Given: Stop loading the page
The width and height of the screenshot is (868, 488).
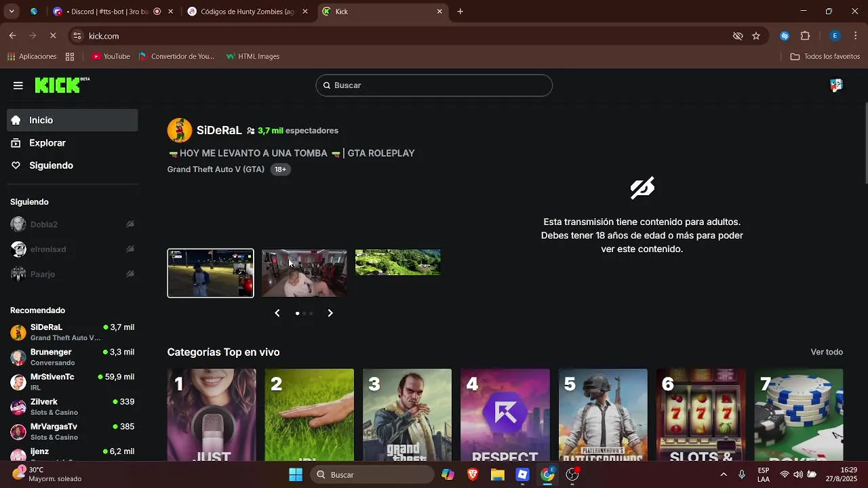Looking at the screenshot, I should click(53, 36).
